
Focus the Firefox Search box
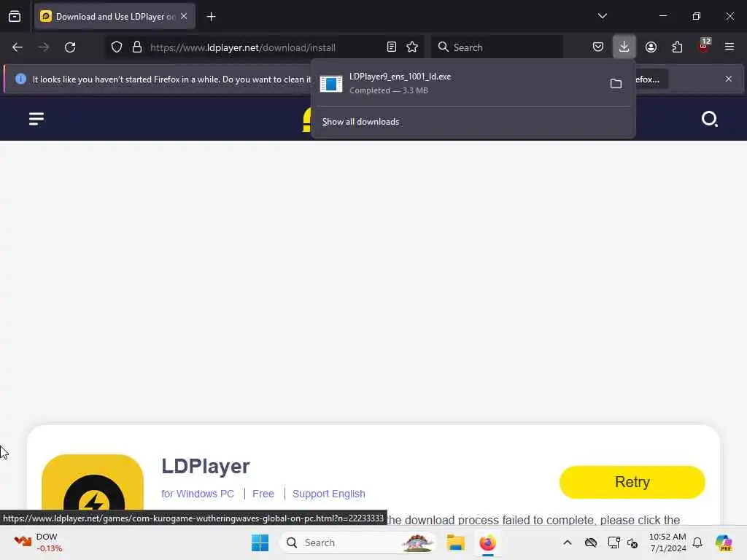(497, 47)
